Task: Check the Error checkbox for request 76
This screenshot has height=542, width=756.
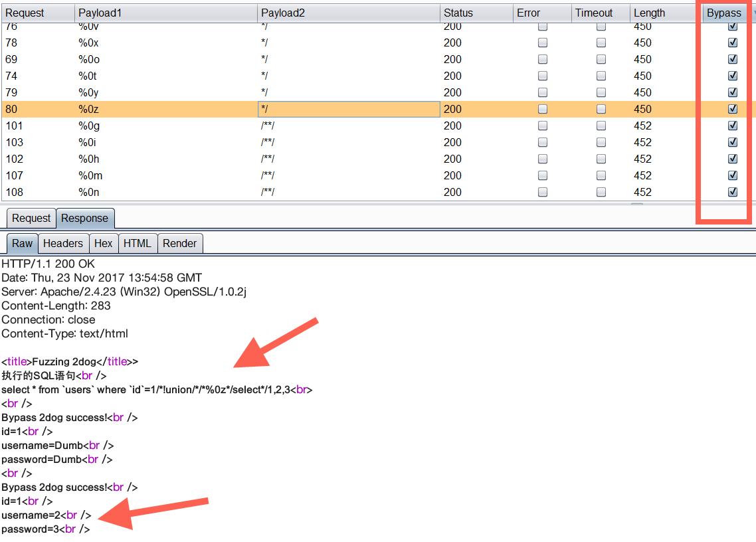Action: (542, 26)
